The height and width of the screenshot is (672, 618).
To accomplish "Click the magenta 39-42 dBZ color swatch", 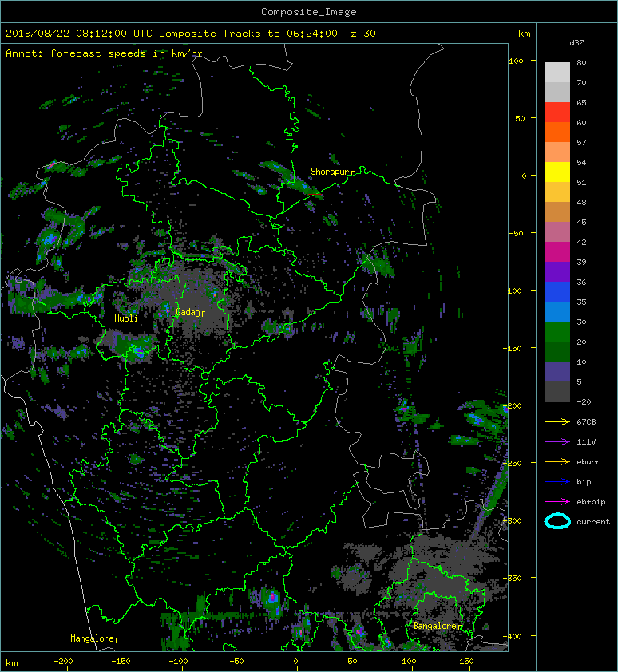I will (557, 252).
